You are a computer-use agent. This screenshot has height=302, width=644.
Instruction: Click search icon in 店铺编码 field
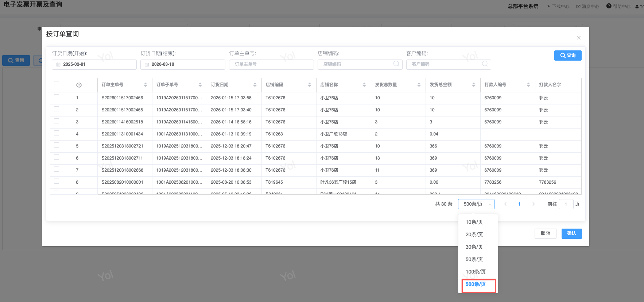[x=396, y=64]
